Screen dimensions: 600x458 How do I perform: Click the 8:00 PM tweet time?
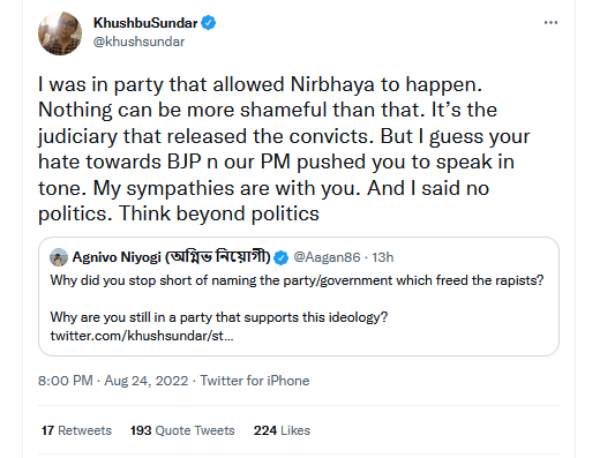[x=66, y=381]
